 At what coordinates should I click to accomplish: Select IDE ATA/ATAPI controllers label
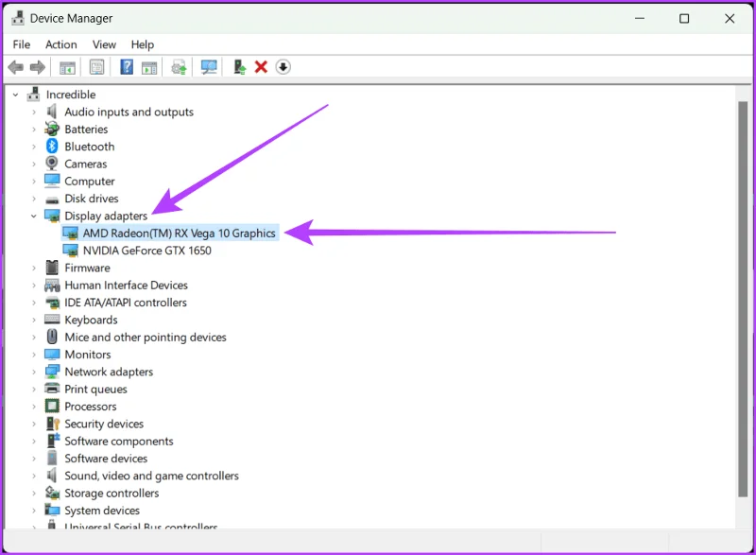click(x=126, y=303)
